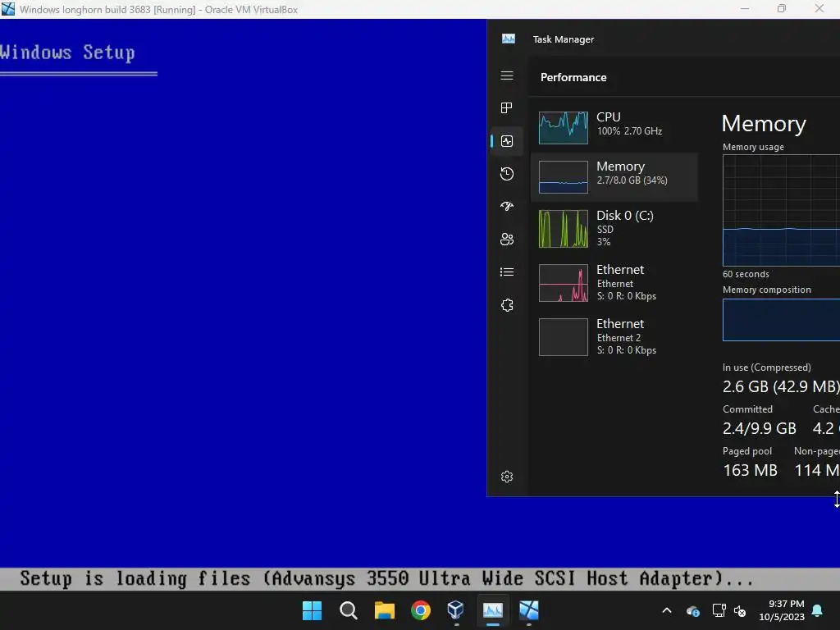The width and height of the screenshot is (840, 630).
Task: Select Performance page icon in sidebar
Action: [507, 141]
